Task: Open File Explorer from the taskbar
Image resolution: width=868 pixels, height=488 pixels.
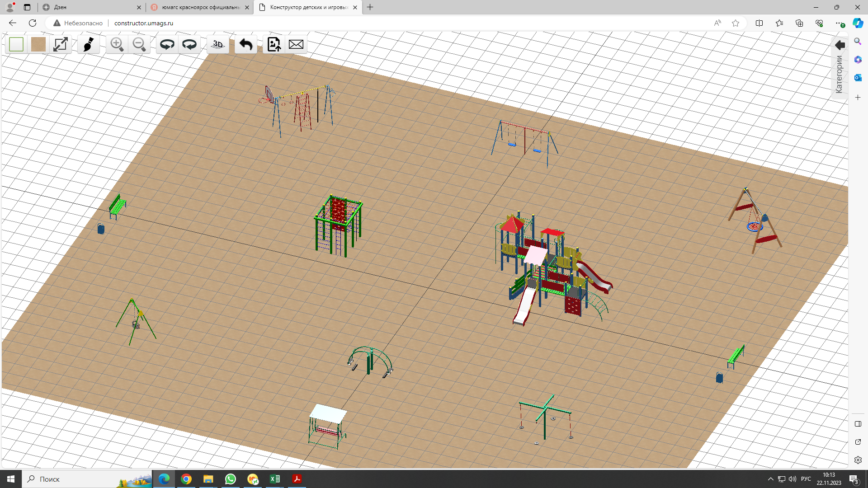Action: click(x=208, y=479)
